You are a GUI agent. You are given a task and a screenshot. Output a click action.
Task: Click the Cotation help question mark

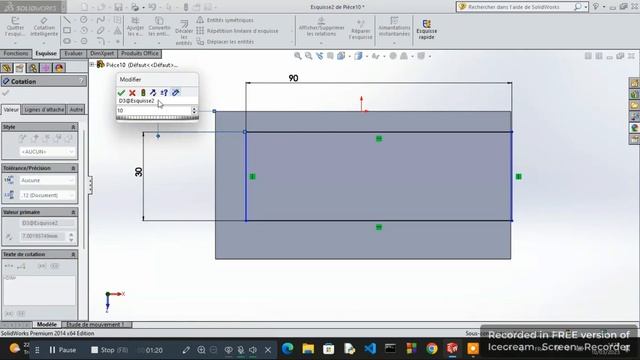81,81
